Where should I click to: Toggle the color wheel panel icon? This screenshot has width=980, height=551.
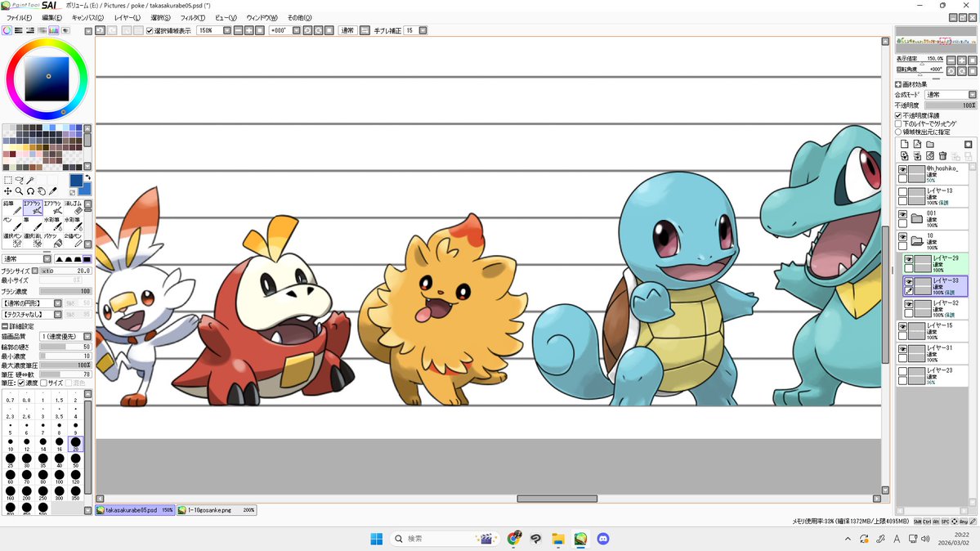point(7,30)
